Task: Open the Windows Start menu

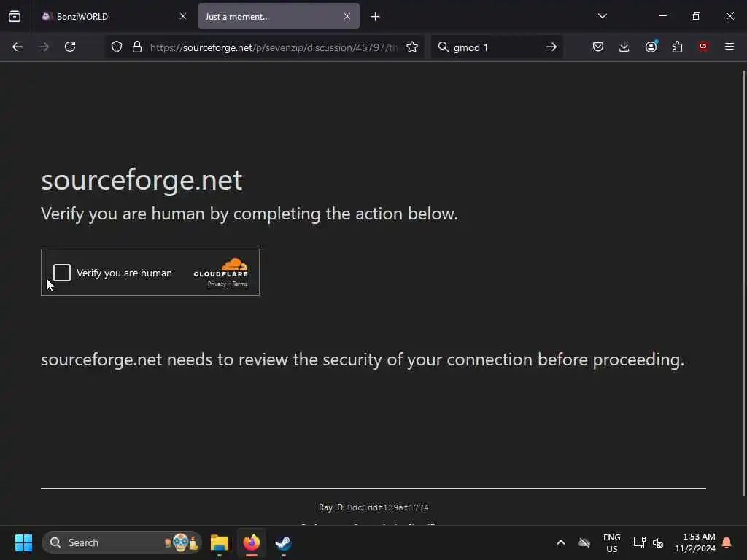Action: coord(23,542)
